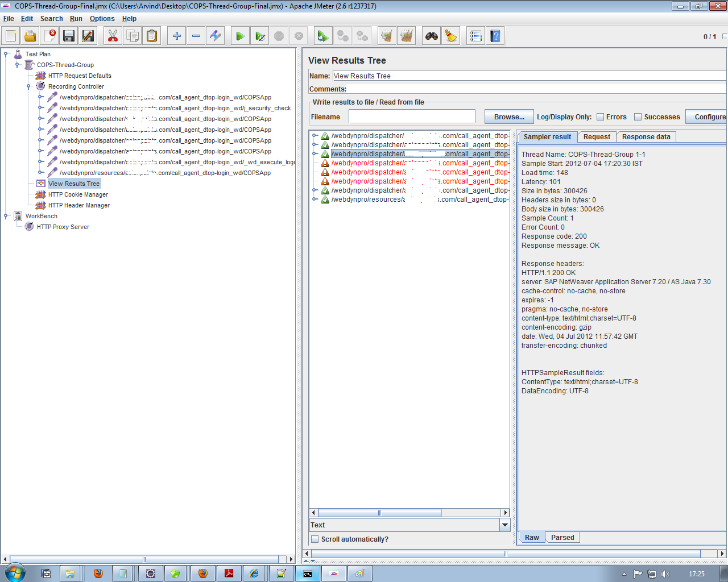Expand the _wd_execute_logoff sampler node
728x582 pixels.
41,162
